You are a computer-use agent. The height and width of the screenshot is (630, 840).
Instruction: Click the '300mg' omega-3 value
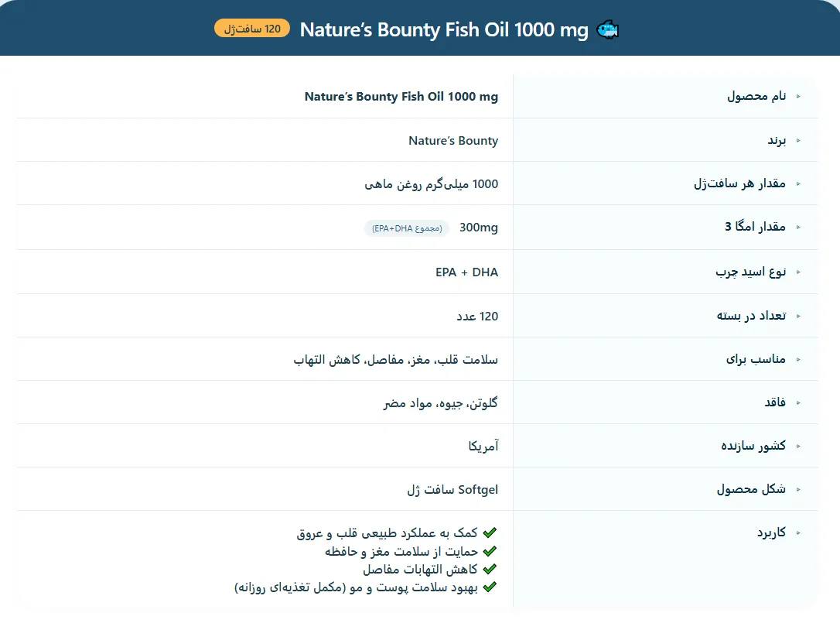(x=478, y=228)
